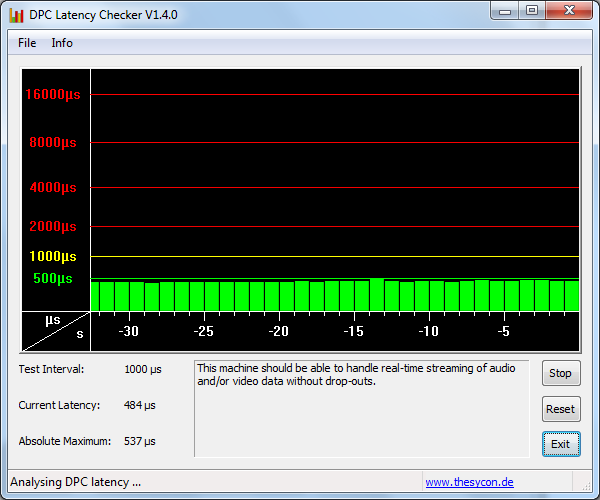Open the File menu

coord(27,43)
